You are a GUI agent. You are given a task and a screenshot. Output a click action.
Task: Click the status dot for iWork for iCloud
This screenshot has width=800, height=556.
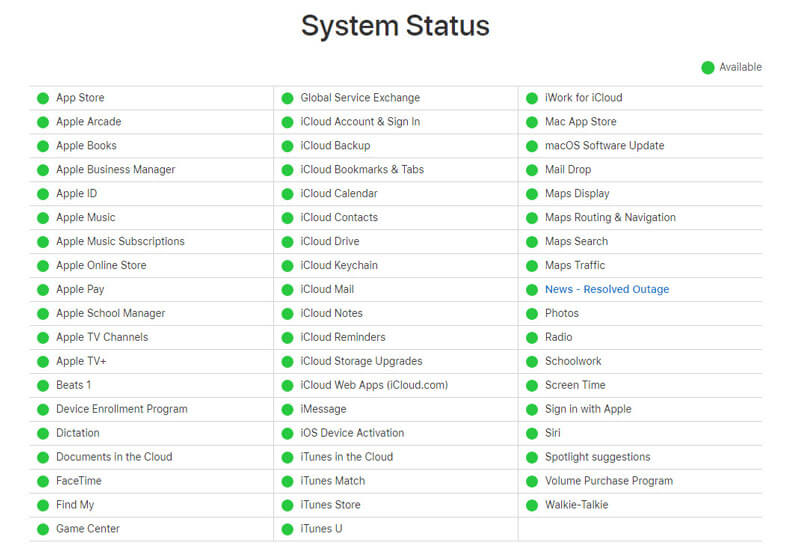coord(532,98)
